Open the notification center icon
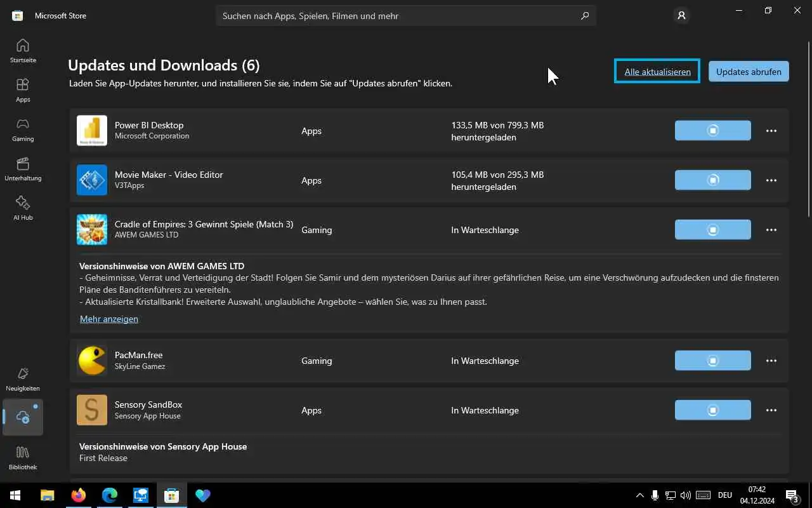 (x=792, y=495)
